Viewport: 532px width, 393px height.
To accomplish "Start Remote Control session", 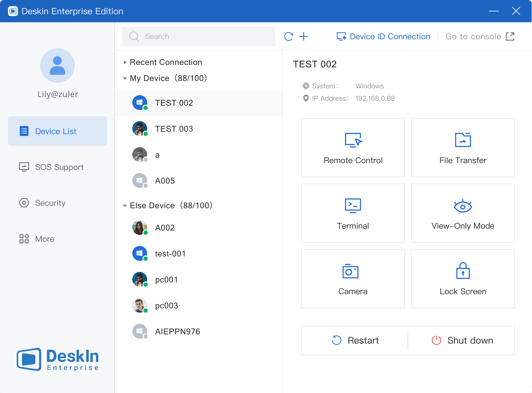I will (x=353, y=148).
